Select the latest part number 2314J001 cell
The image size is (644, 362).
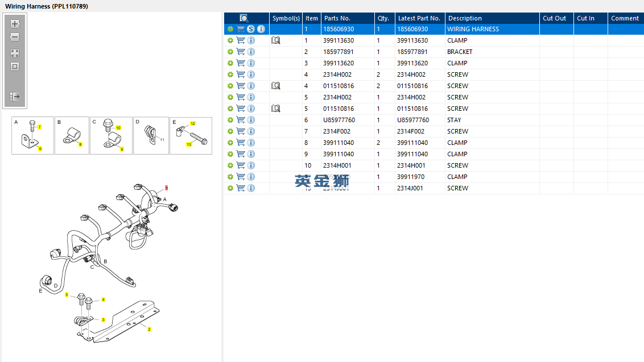[x=420, y=188]
